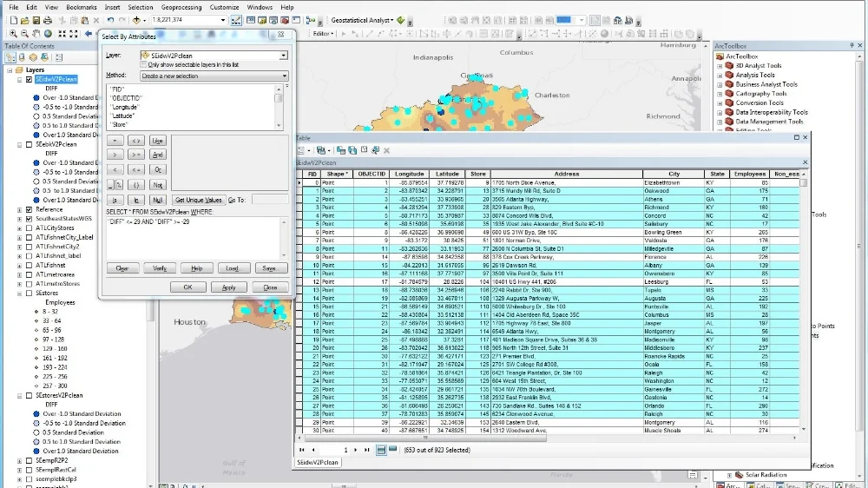The width and height of the screenshot is (868, 488).
Task: Open the Windows menu
Action: [x=260, y=7]
